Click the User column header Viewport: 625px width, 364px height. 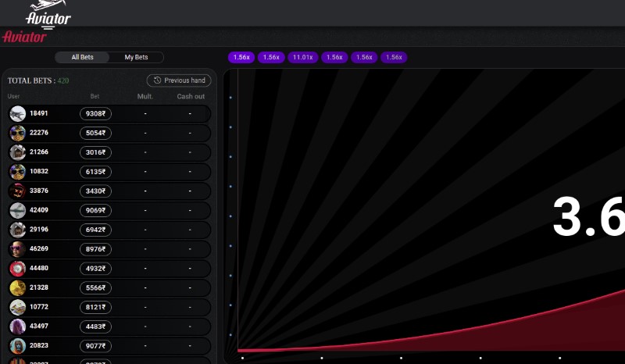pyautogui.click(x=13, y=96)
